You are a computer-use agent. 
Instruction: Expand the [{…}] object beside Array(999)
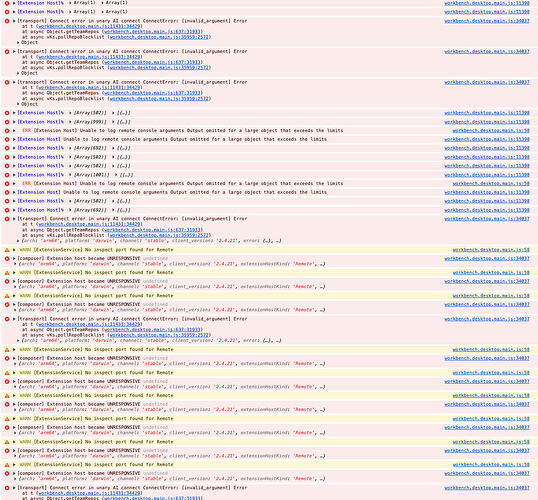113,122
